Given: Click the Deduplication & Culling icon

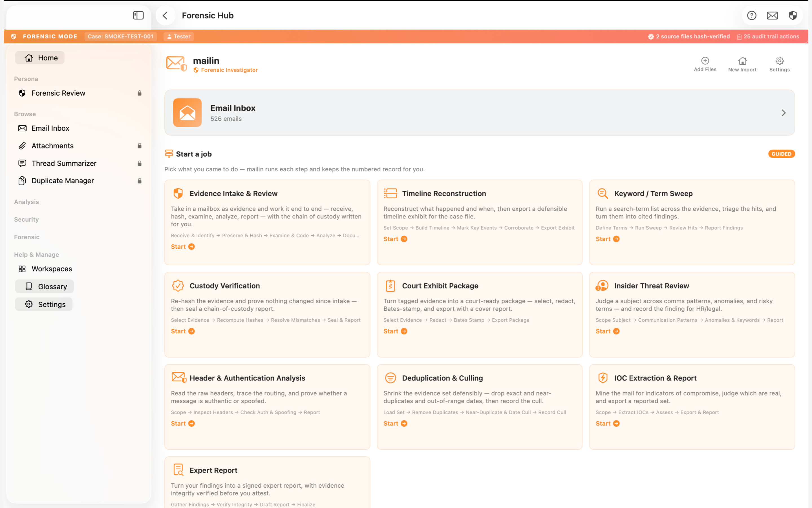Looking at the screenshot, I should click(x=390, y=378).
